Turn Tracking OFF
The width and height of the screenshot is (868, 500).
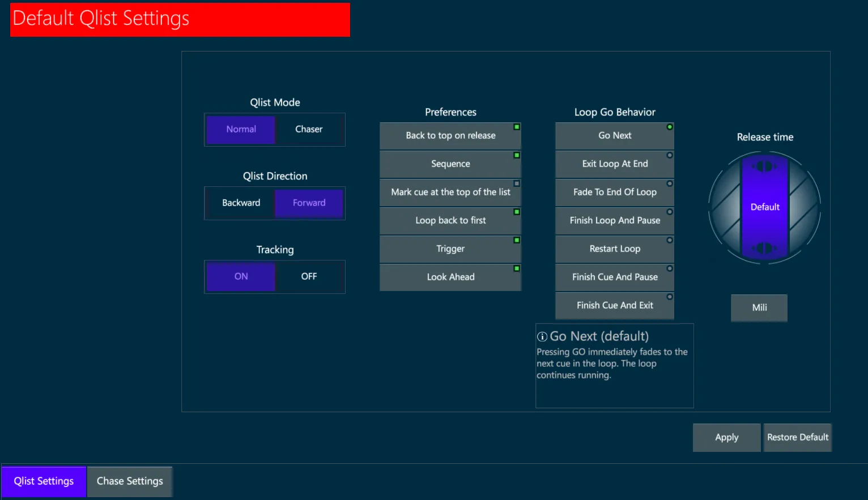(x=309, y=277)
